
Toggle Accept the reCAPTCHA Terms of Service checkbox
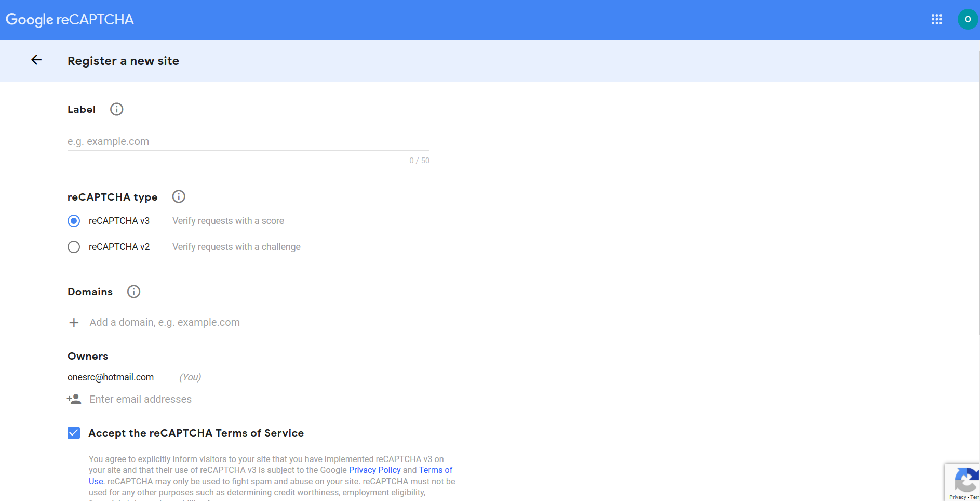click(74, 433)
